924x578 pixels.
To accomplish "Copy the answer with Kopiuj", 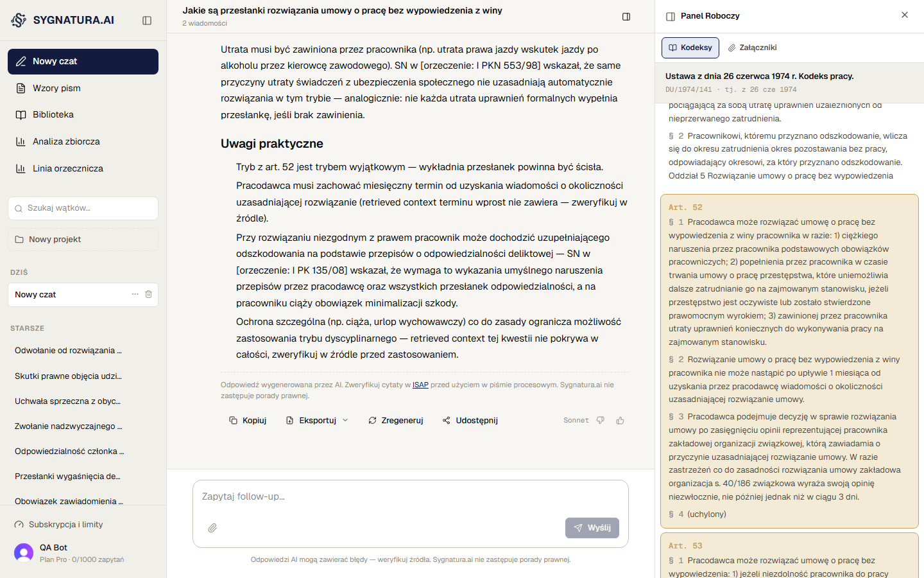I will point(248,421).
